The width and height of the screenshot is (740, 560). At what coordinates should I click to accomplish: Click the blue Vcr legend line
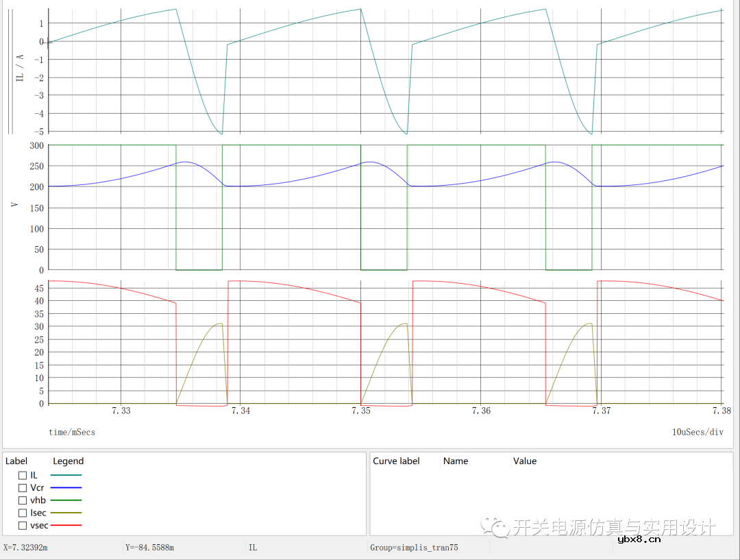(x=66, y=488)
